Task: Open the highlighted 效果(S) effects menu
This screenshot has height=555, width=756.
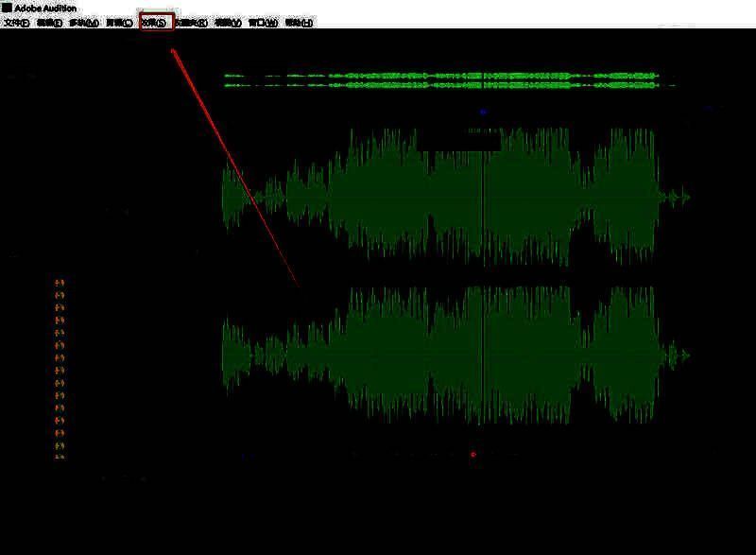Action: tap(155, 23)
